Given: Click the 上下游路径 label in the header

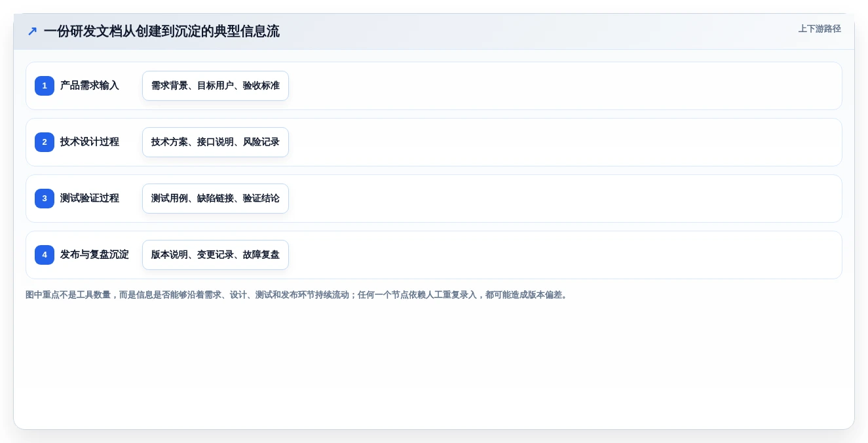Looking at the screenshot, I should point(820,29).
